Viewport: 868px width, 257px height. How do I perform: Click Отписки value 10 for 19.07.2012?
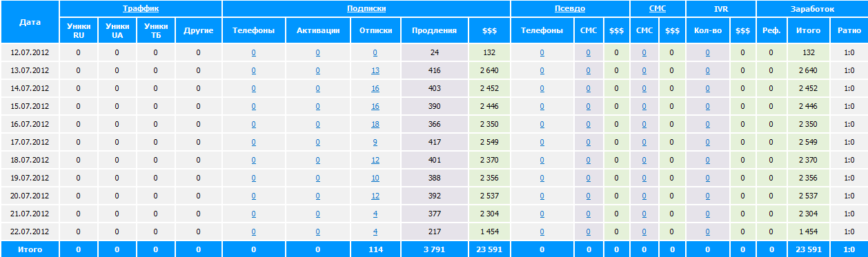coord(375,178)
